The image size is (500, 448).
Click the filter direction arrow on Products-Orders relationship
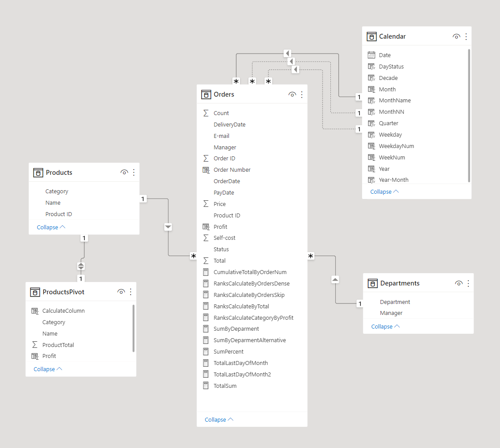tap(168, 227)
